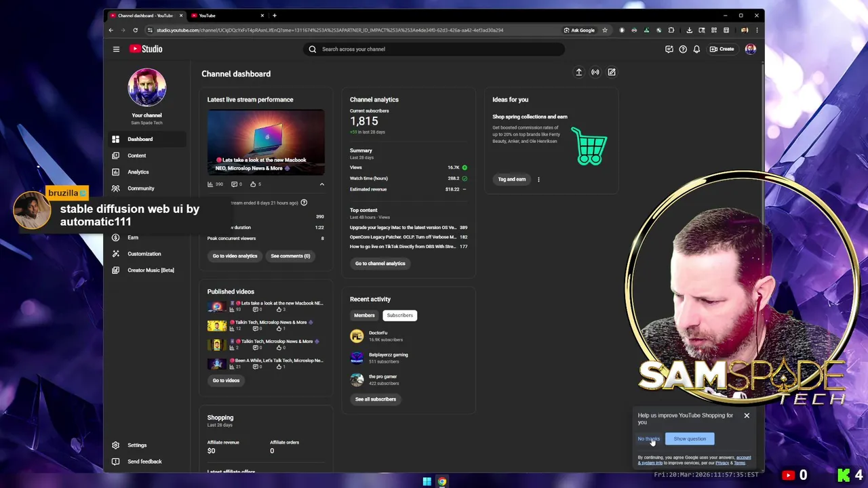Screen dimensions: 868x488
Task: Open the Terms link in survey popup
Action: point(740,463)
